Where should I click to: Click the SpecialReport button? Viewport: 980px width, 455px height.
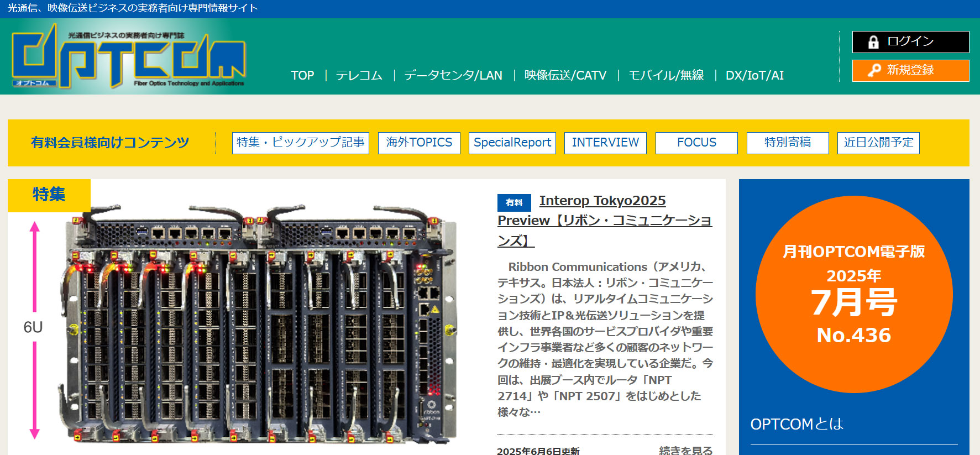pos(512,143)
